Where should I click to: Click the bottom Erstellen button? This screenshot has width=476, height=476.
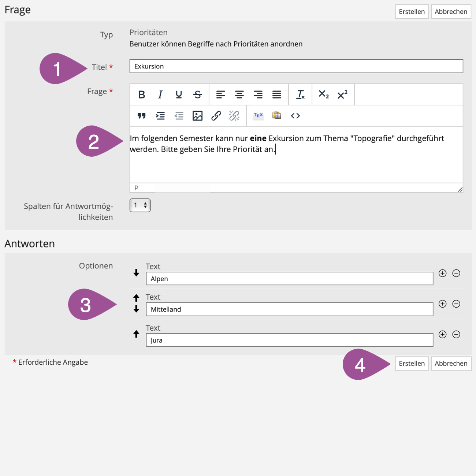click(x=412, y=364)
